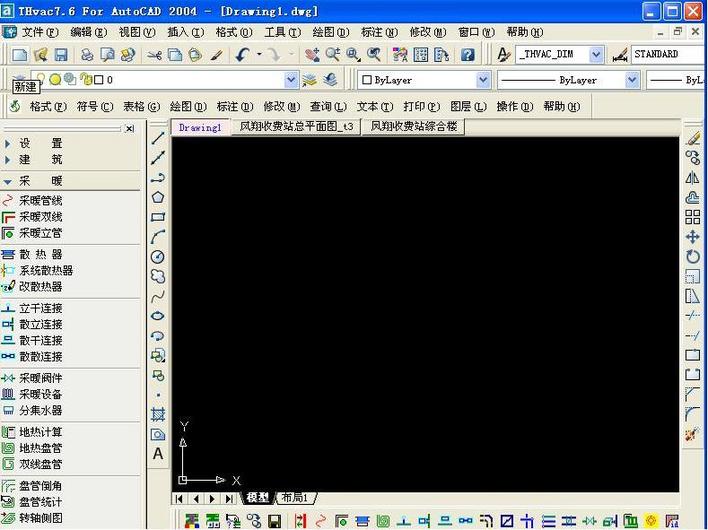Select the Circle draw tool

158,256
